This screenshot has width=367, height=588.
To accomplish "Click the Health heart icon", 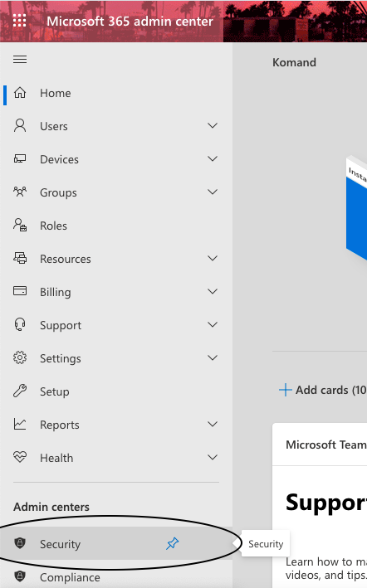I will [20, 457].
